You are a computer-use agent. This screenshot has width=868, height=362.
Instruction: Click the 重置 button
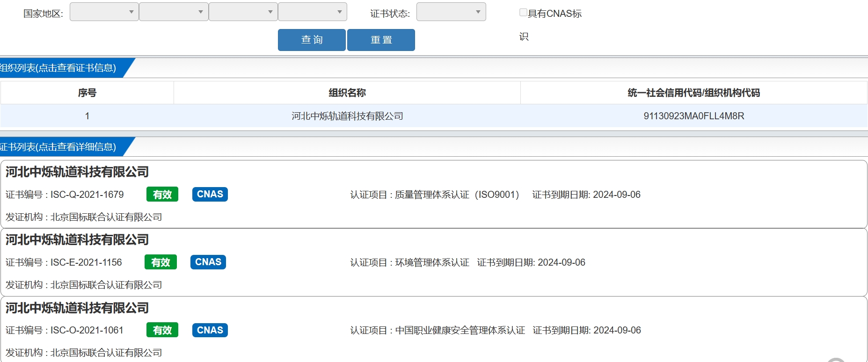coord(381,40)
